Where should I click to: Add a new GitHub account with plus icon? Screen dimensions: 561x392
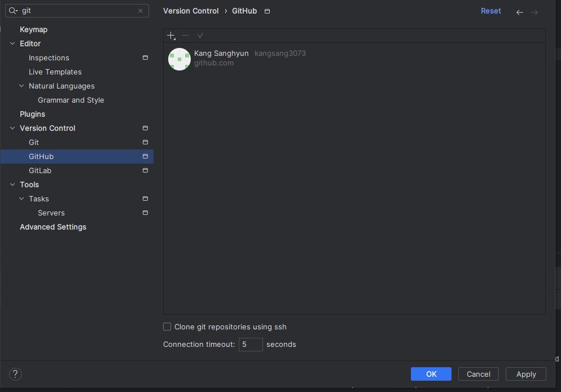coord(171,36)
